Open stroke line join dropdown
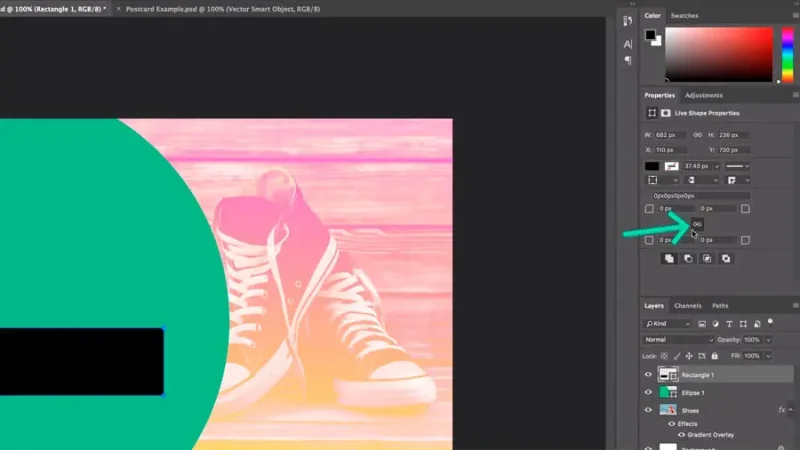 [x=739, y=180]
